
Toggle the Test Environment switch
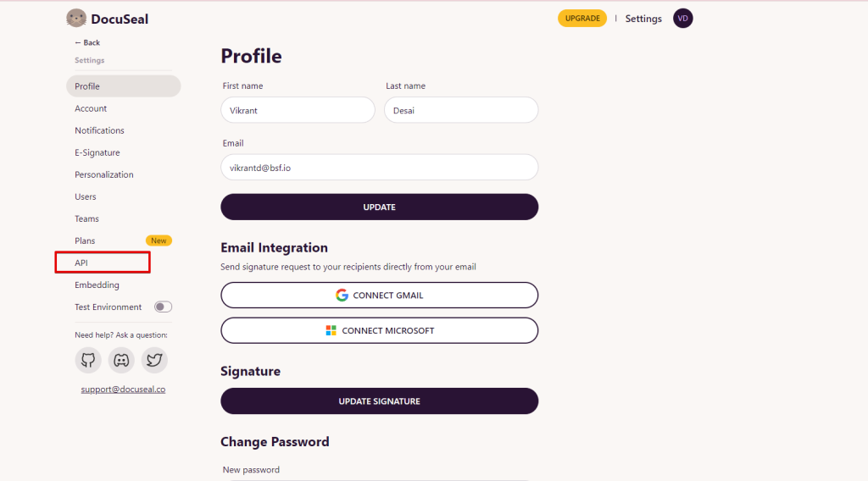click(x=163, y=307)
